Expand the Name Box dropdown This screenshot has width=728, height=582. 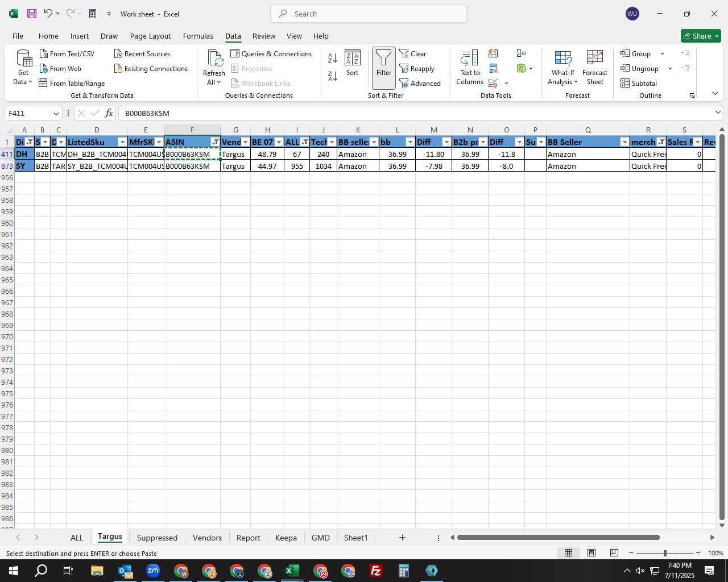[x=56, y=113]
